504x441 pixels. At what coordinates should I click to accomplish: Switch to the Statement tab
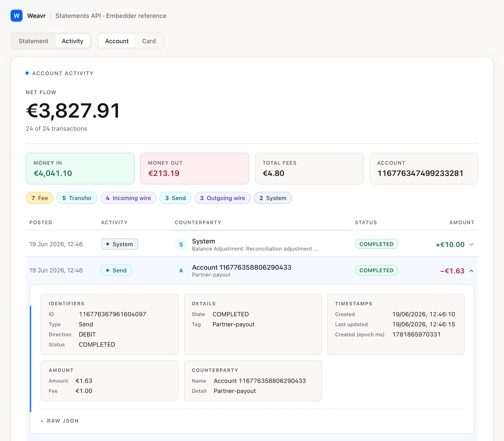pyautogui.click(x=34, y=41)
